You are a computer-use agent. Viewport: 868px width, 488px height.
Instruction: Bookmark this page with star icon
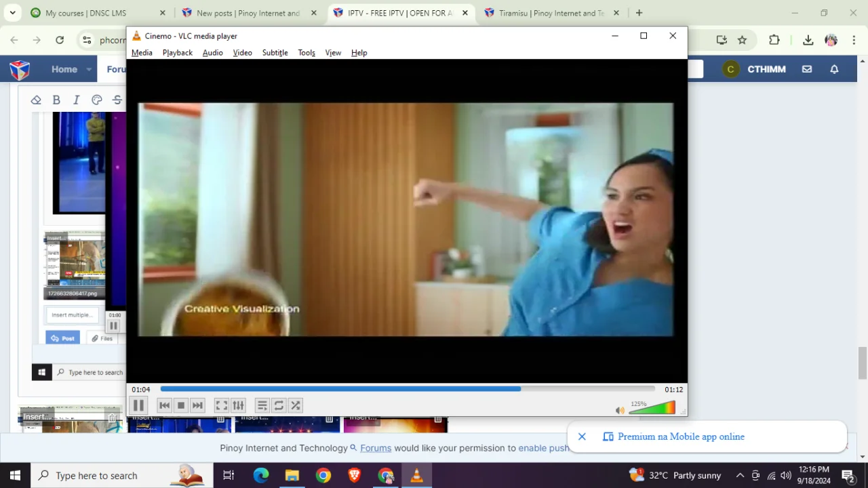pos(742,40)
